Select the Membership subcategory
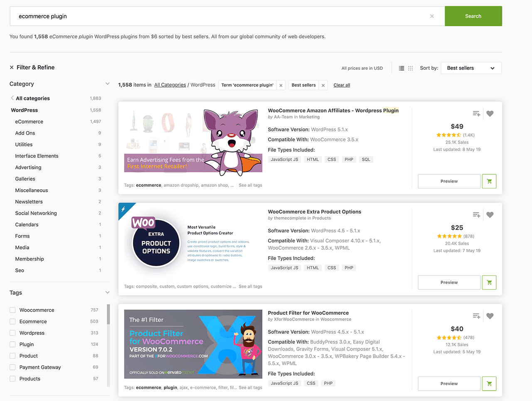The height and width of the screenshot is (401, 532). 30,259
